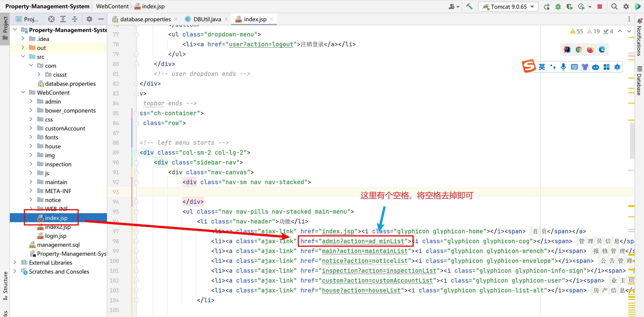Collapse the src folder

pos(23,57)
